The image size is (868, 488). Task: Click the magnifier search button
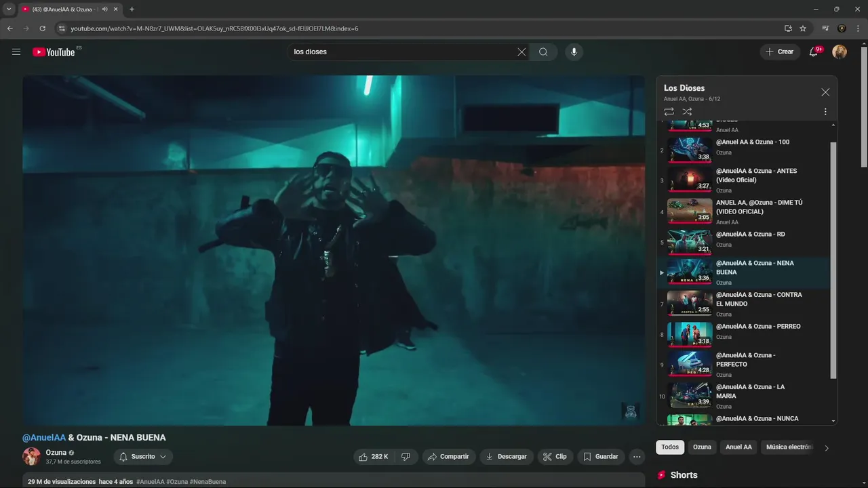pyautogui.click(x=543, y=52)
